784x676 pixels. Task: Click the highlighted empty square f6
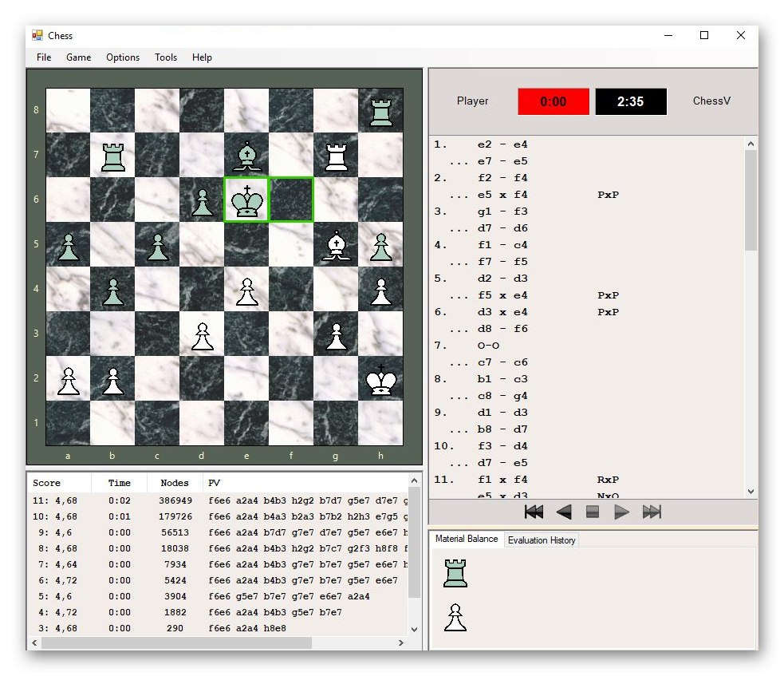[291, 200]
